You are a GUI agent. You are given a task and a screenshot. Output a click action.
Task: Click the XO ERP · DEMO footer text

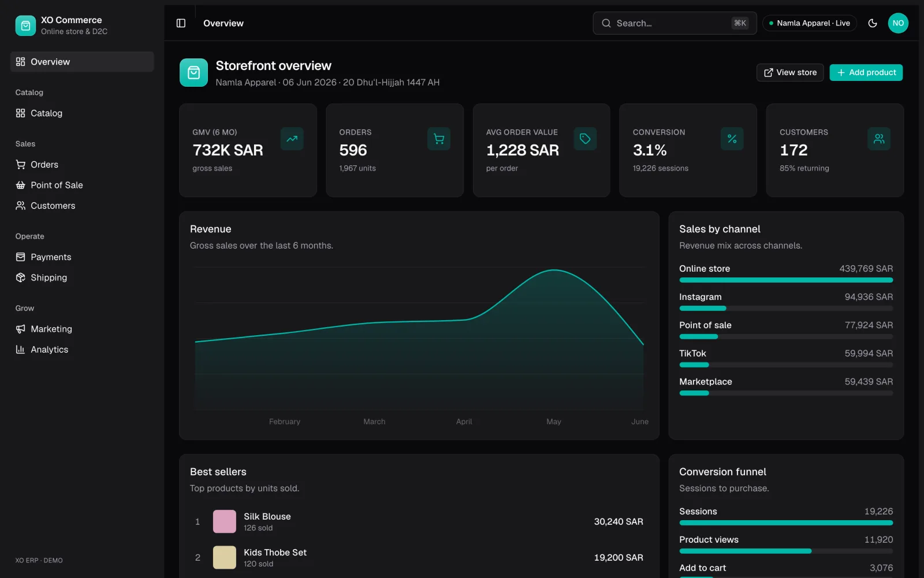pyautogui.click(x=39, y=560)
